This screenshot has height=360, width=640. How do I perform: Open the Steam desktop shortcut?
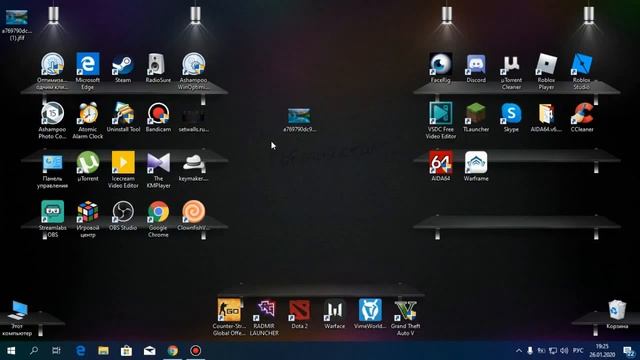pos(123,68)
